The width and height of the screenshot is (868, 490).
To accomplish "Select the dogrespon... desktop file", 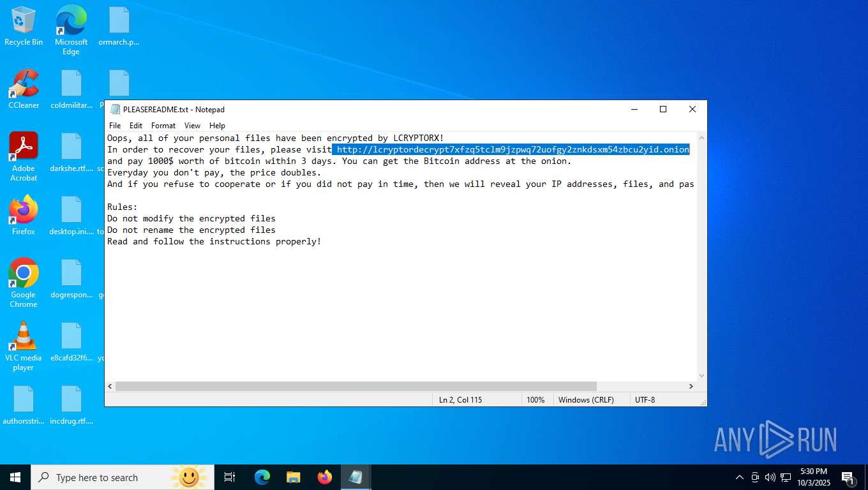I will pyautogui.click(x=71, y=279).
